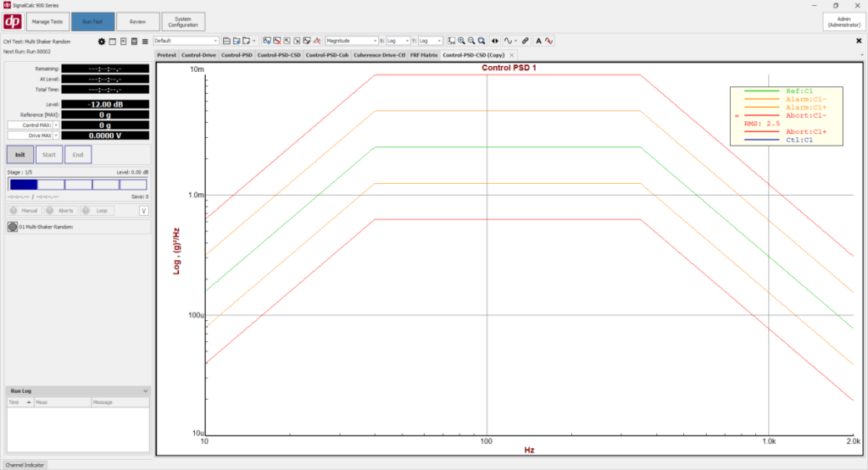The image size is (868, 470).
Task: Click the text annotation A icon
Action: (538, 41)
